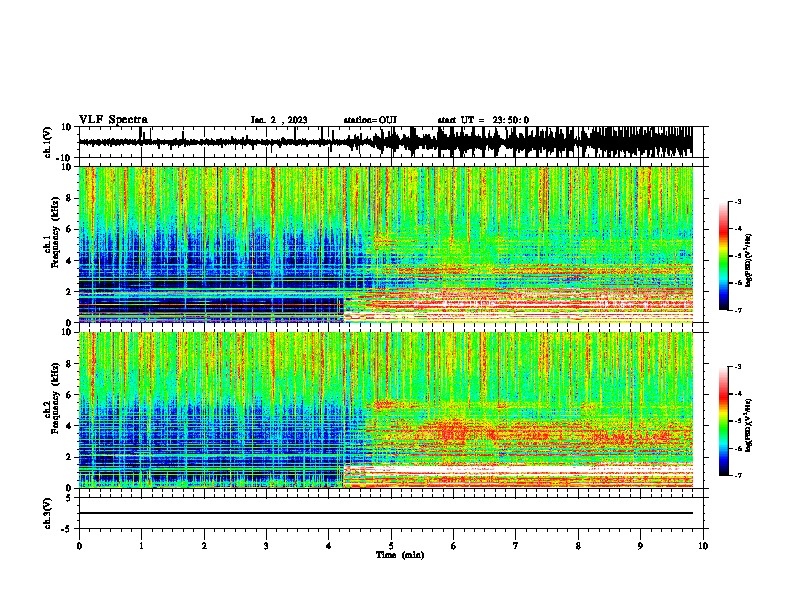This screenshot has height=612, width=792.
Task: Click the ch.3(V) axis label
Action: (48, 514)
